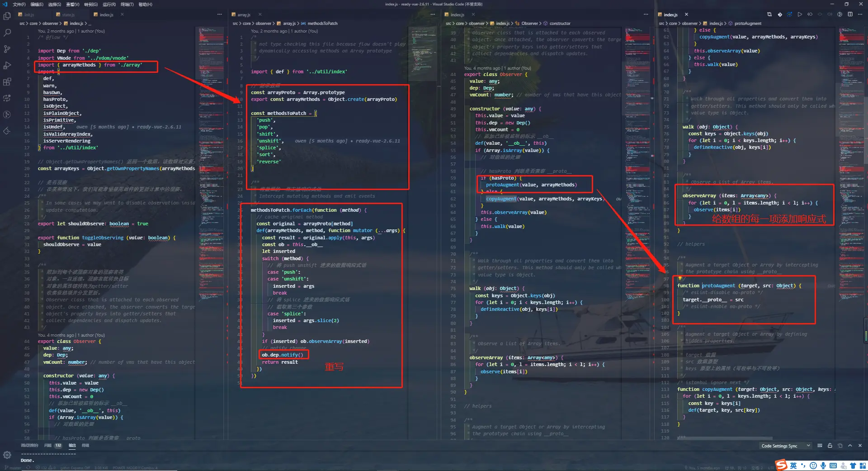The height and width of the screenshot is (471, 868).
Task: Open the Run and Debug view
Action: [7, 66]
